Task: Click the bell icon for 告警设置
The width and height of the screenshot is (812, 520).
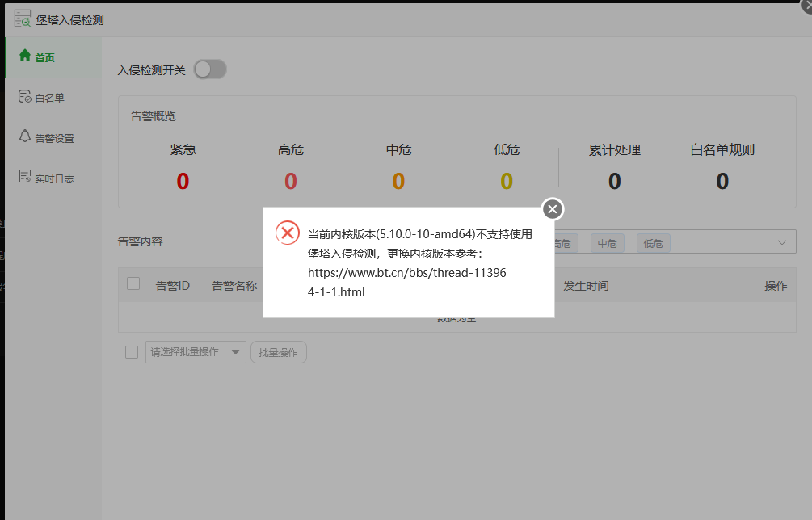Action: coord(23,137)
